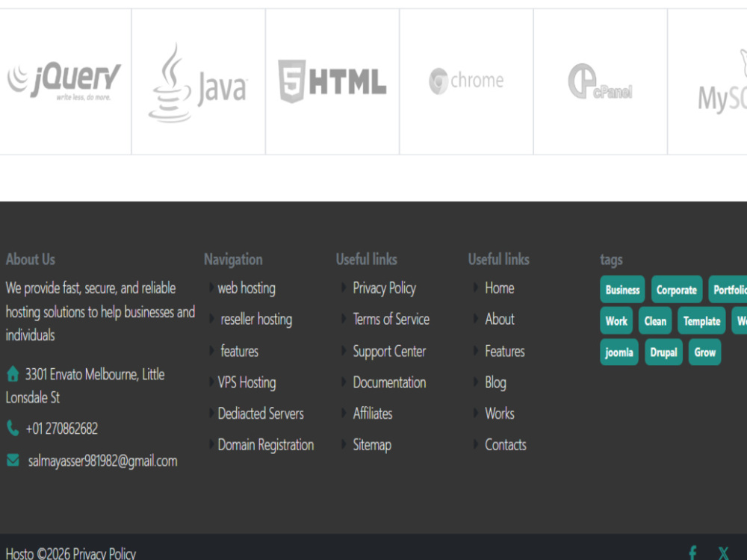Select the Clean tag

pos(655,321)
